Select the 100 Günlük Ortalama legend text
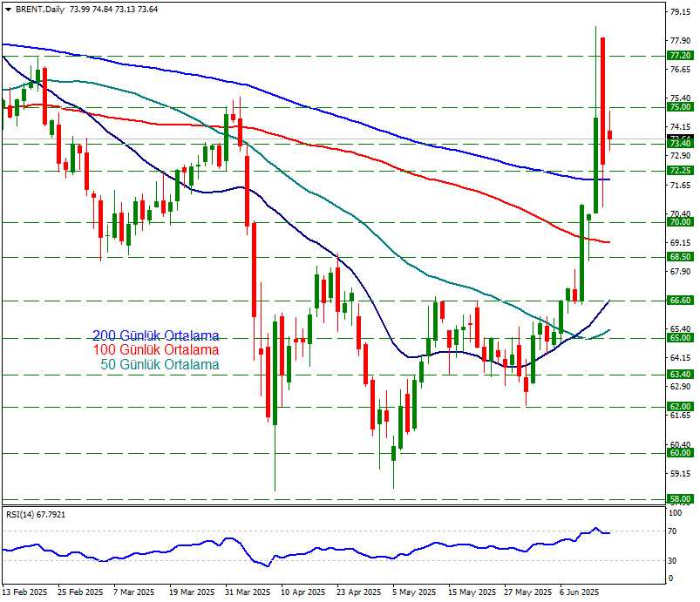700x602 pixels. click(x=156, y=350)
